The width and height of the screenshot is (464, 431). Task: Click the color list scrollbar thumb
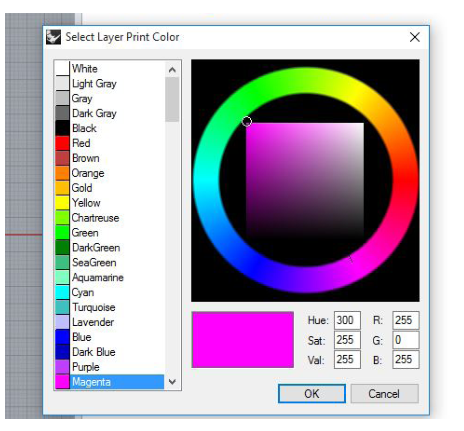click(172, 99)
